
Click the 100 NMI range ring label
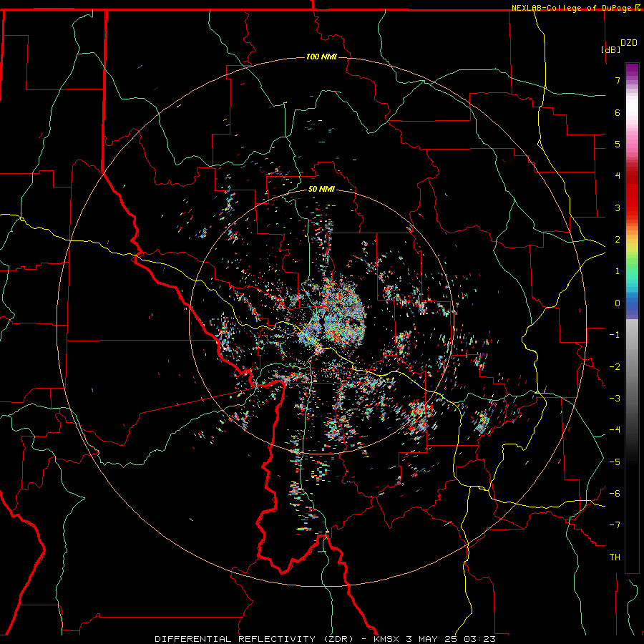pos(321,57)
